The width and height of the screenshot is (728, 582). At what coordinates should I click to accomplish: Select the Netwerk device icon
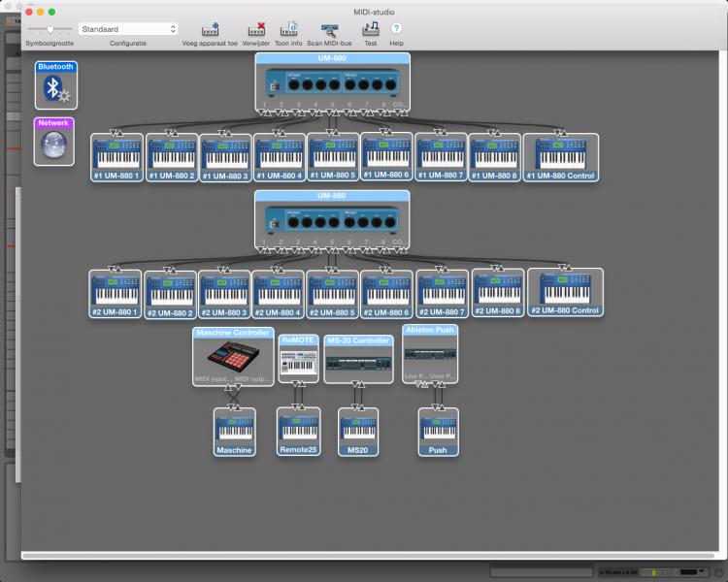pos(53,142)
